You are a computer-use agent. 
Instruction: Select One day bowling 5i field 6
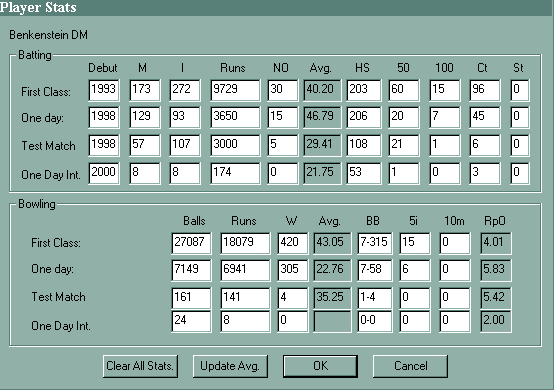coord(415,270)
